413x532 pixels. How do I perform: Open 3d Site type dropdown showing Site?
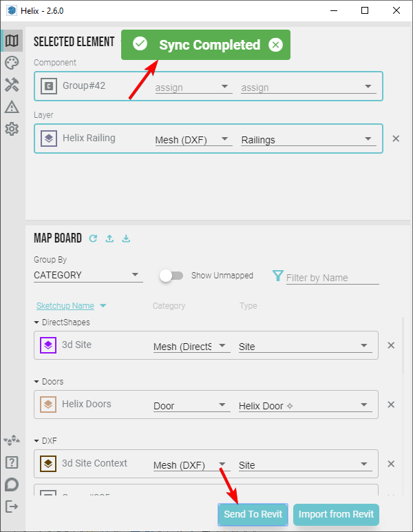point(305,347)
